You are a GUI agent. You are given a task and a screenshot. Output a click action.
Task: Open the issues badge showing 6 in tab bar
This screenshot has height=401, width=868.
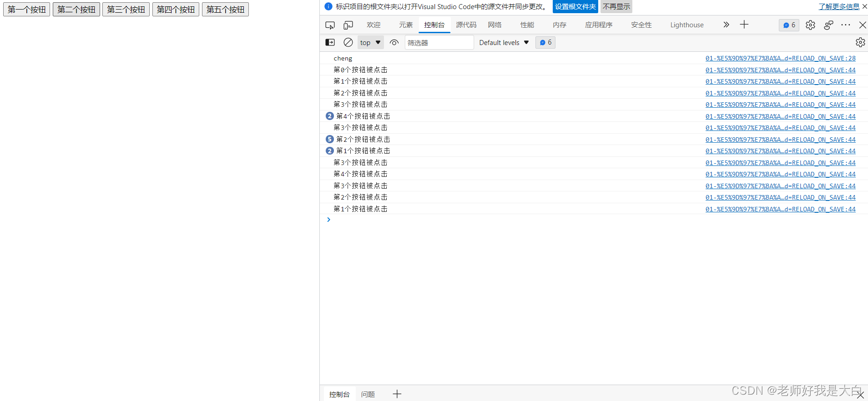[x=789, y=25]
